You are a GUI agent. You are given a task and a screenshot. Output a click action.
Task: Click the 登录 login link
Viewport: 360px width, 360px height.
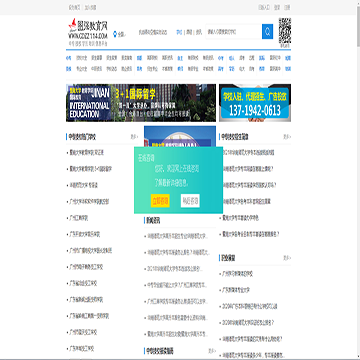pos(277,7)
